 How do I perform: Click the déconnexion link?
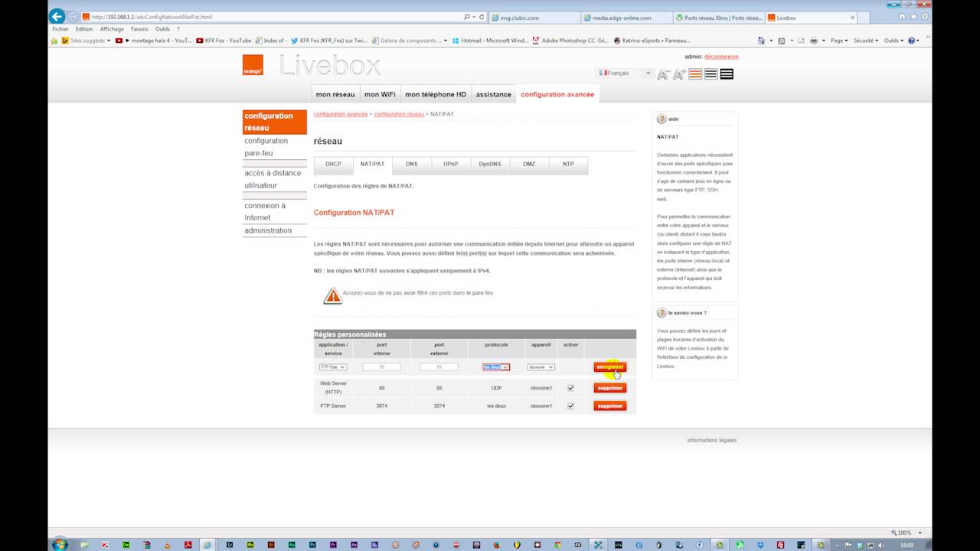pyautogui.click(x=721, y=57)
